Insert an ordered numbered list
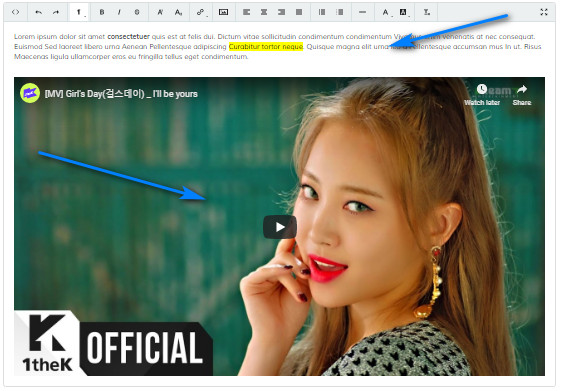This screenshot has height=391, width=561. (x=340, y=12)
